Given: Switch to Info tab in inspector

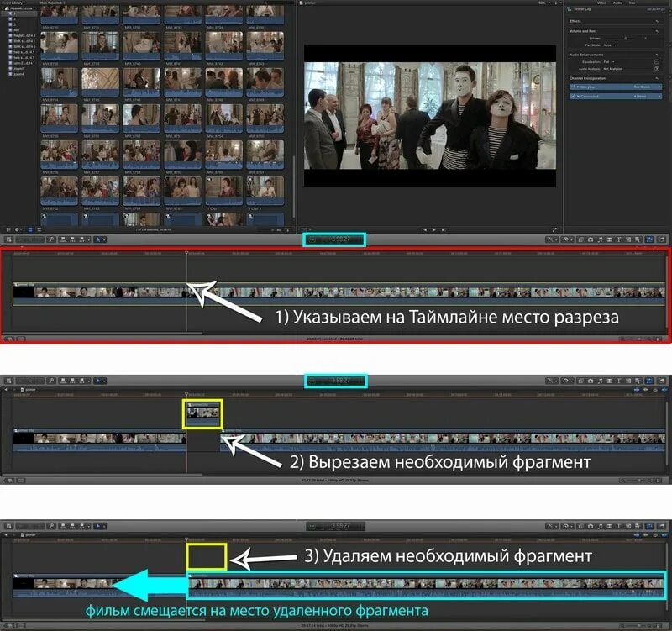Looking at the screenshot, I should tap(632, 3).
